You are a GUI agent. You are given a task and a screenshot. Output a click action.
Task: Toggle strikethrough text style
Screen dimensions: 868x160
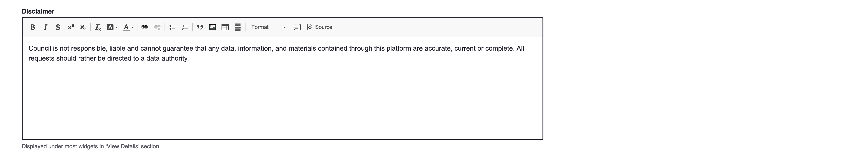coord(58,27)
